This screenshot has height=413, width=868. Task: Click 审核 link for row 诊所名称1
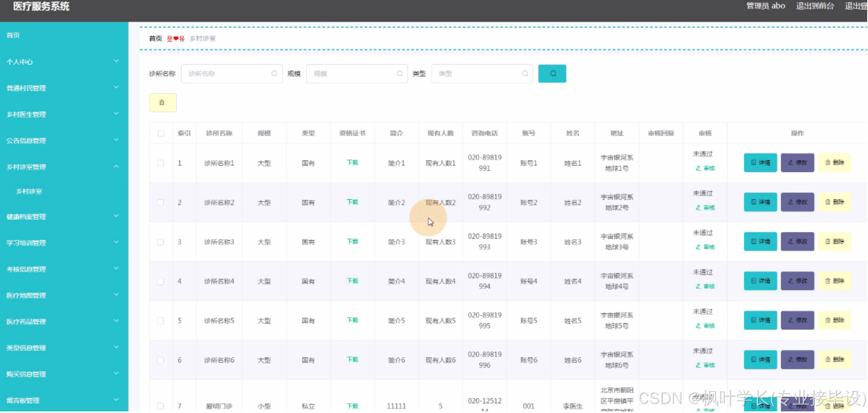(x=705, y=168)
